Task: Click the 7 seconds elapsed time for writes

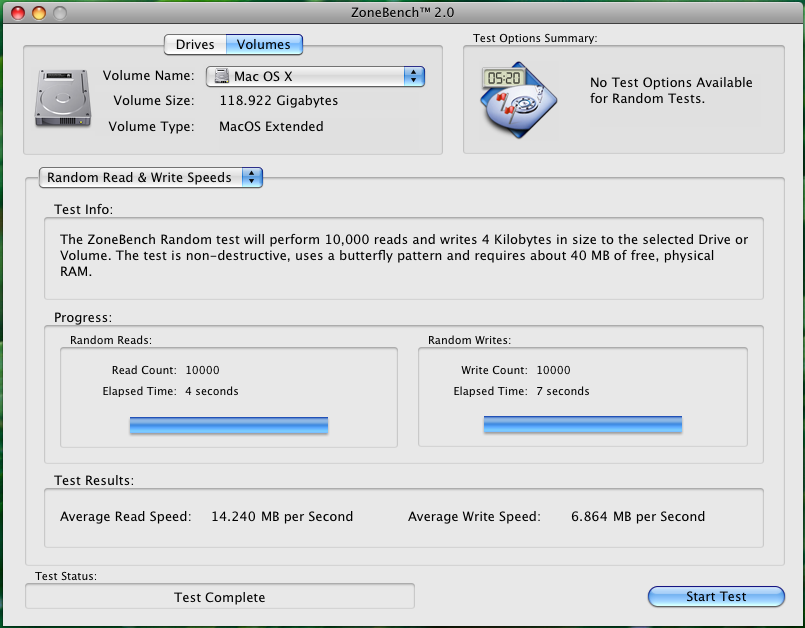Action: click(563, 391)
